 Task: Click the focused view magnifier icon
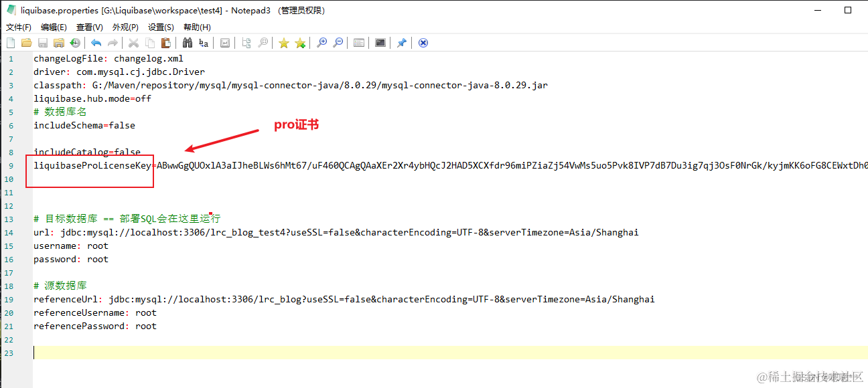pyautogui.click(x=263, y=43)
